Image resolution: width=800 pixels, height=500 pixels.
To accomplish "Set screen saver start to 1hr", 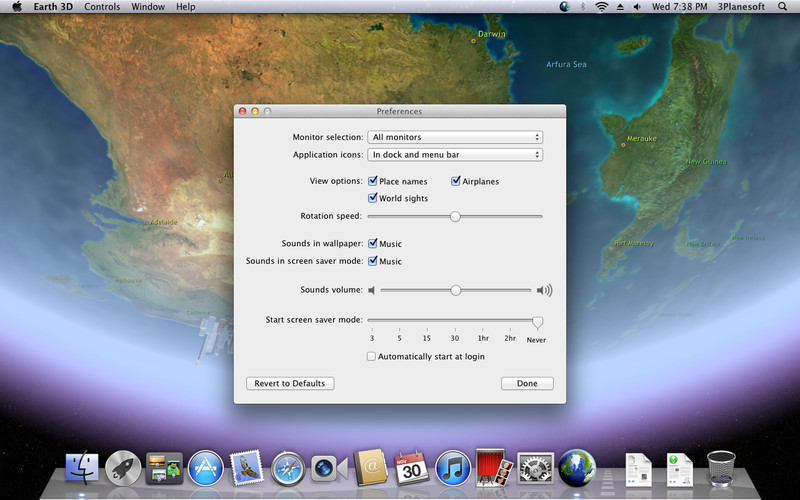I will 483,338.
